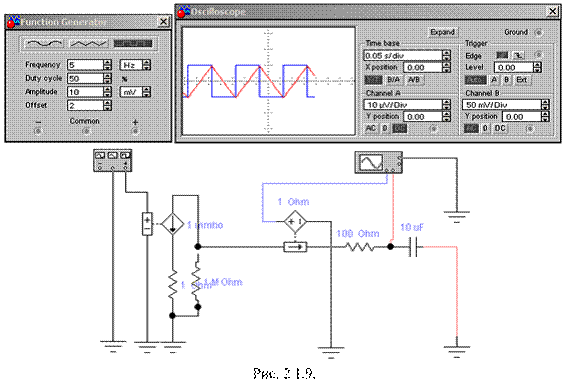Click the oscilloscope waveform display screen
The height and width of the screenshot is (387, 566).
269,81
